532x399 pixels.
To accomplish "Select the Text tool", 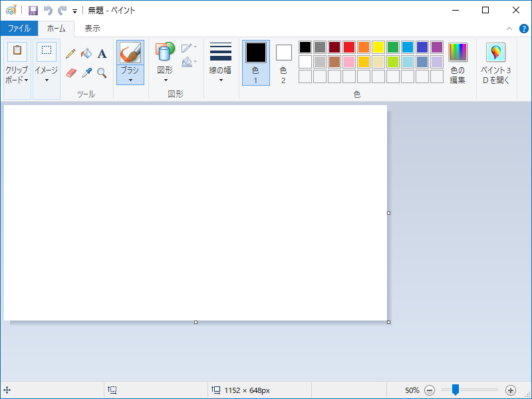I will tap(102, 54).
